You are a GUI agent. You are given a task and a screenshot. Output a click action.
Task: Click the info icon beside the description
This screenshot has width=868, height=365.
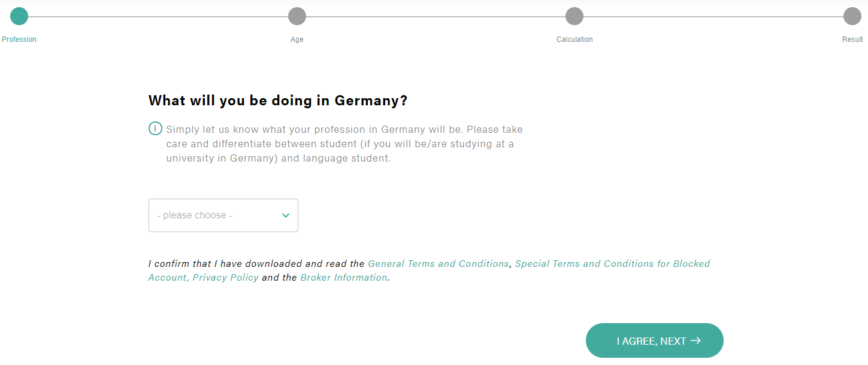155,129
